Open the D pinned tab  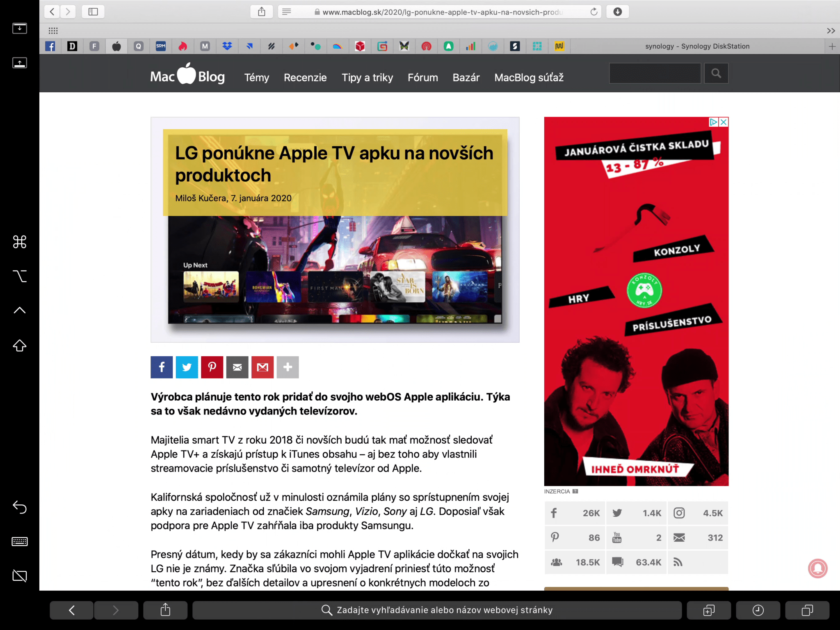(72, 46)
